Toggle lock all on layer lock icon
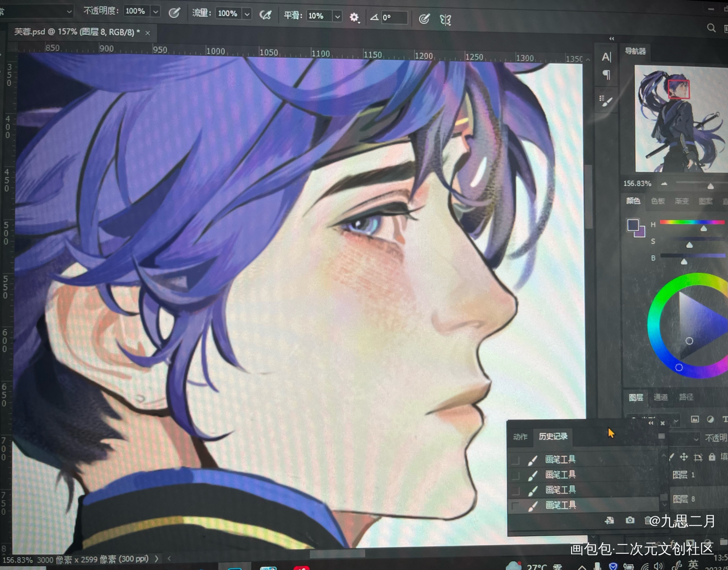This screenshot has height=570, width=728. tap(712, 457)
